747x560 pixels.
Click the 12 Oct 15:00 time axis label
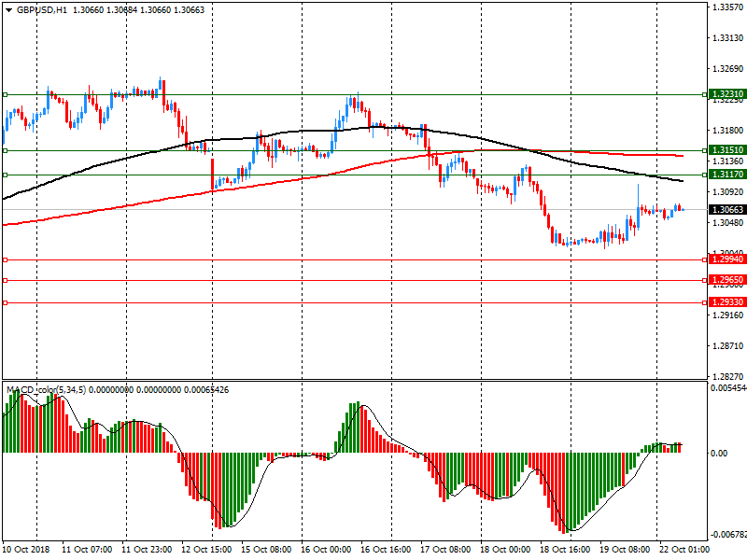[207, 550]
